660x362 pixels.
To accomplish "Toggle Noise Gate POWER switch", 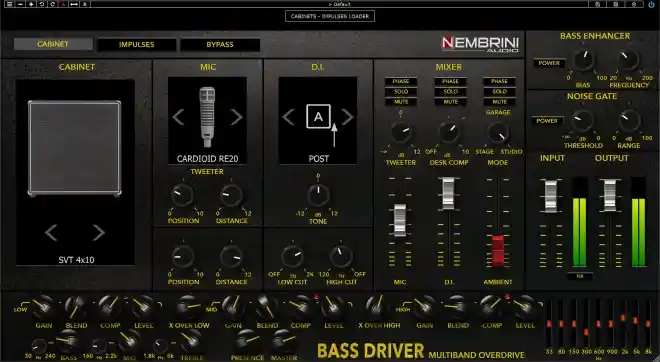I will pos(547,121).
